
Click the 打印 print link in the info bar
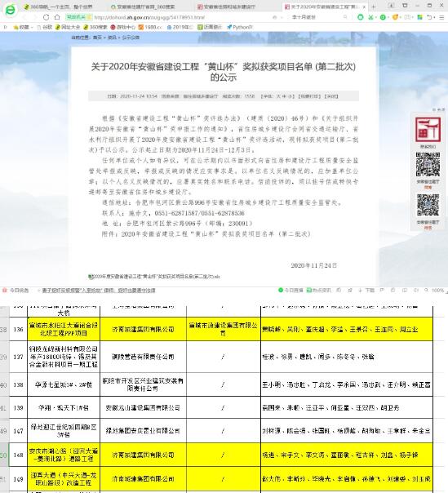pos(309,96)
